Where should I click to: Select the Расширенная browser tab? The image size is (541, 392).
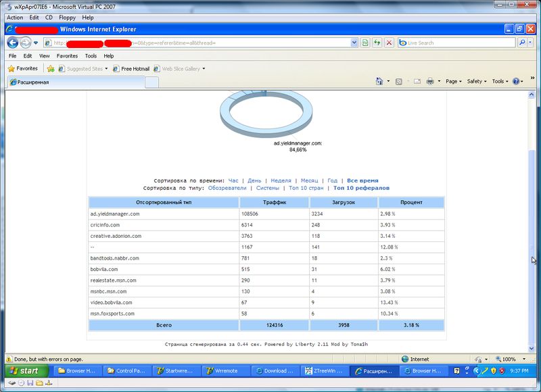point(76,82)
